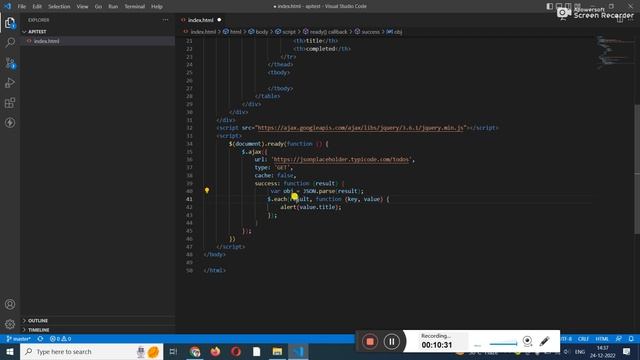
Task: Select the index.html editor tab
Action: (x=200, y=20)
